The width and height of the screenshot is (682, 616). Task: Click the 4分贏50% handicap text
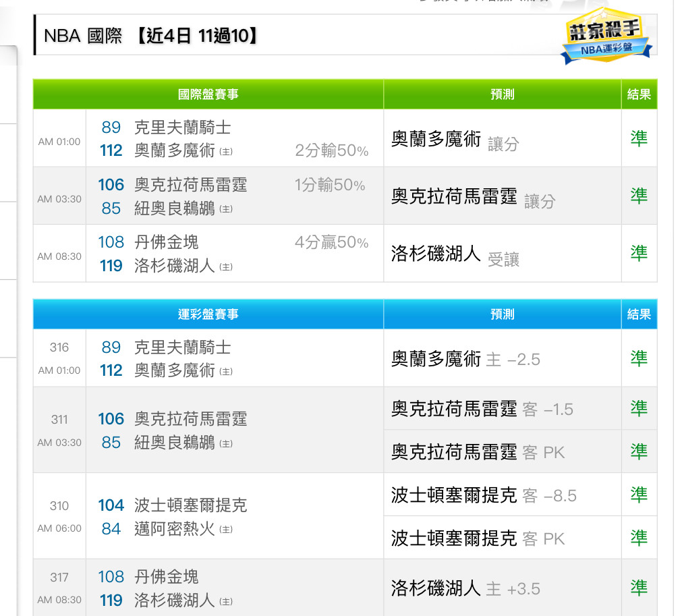point(331,242)
